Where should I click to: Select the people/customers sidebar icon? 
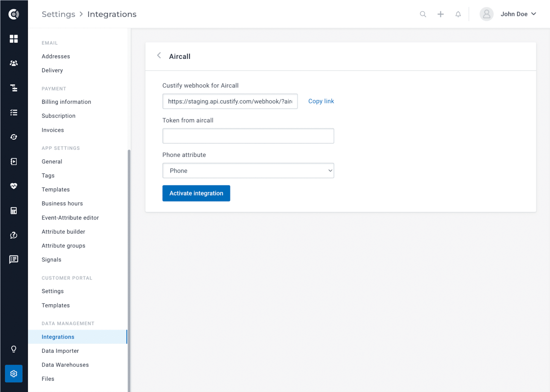coord(14,63)
